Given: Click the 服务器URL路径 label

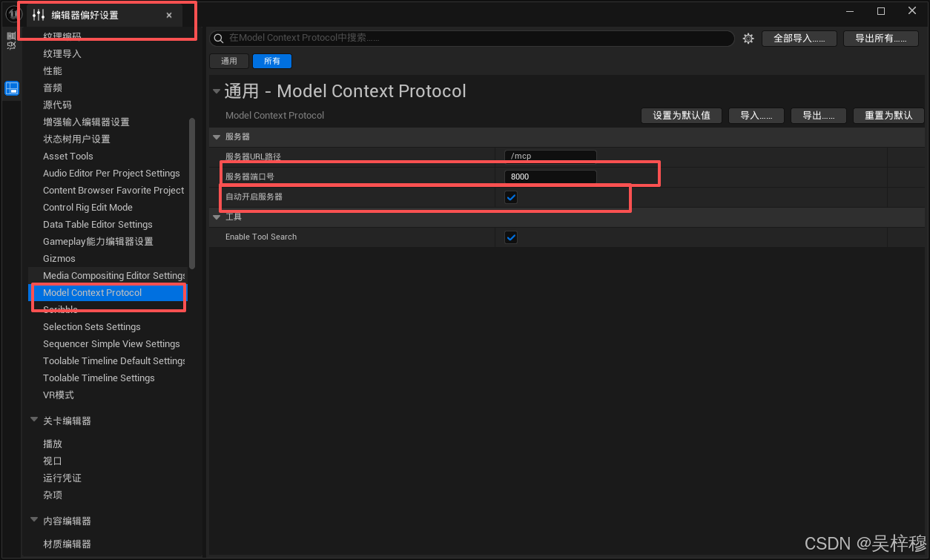Looking at the screenshot, I should point(253,157).
